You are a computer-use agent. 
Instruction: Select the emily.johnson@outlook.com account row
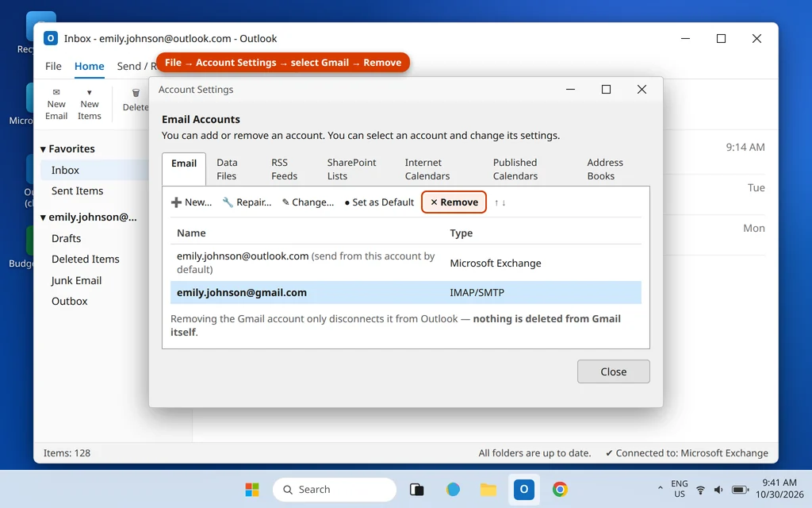[405, 263]
